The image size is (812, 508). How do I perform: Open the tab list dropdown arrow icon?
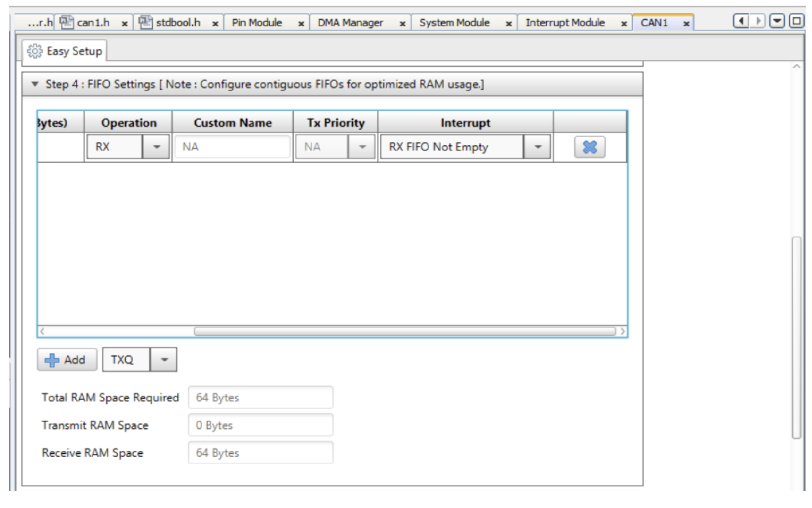point(776,21)
